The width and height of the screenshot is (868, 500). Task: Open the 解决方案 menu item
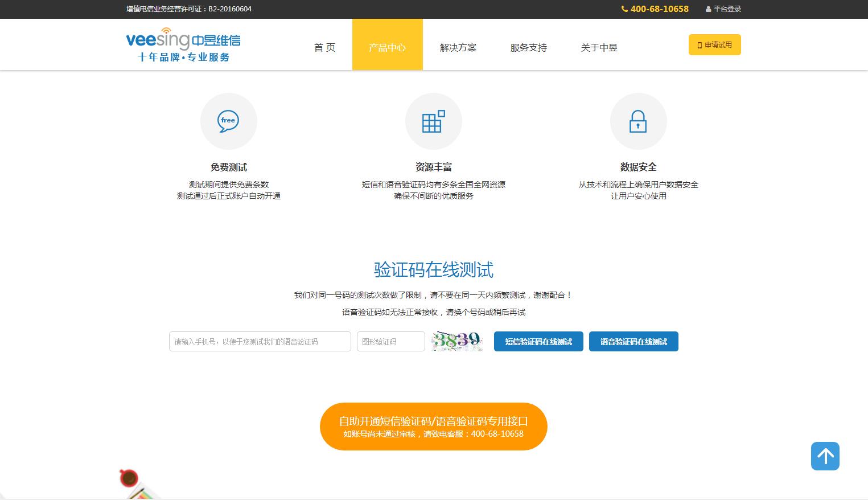coord(458,48)
